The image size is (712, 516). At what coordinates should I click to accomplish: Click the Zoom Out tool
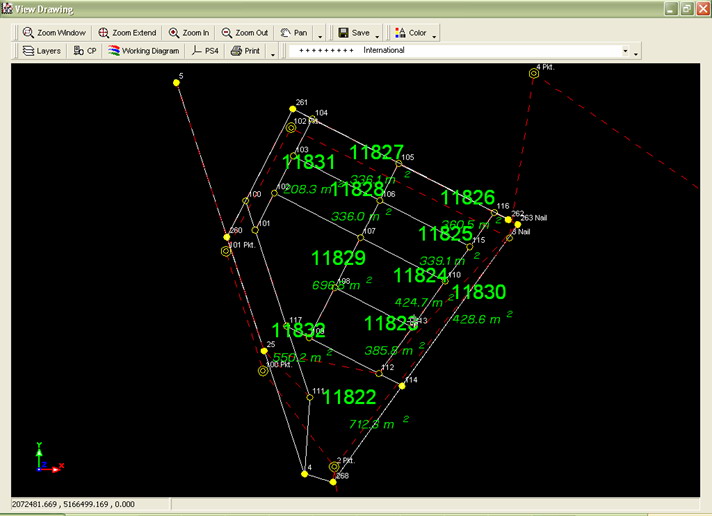245,32
